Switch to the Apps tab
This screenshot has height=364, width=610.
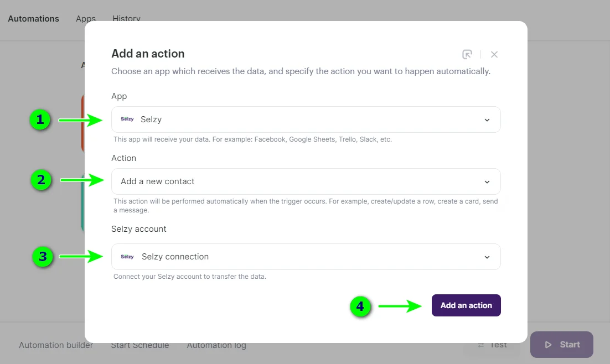point(85,18)
